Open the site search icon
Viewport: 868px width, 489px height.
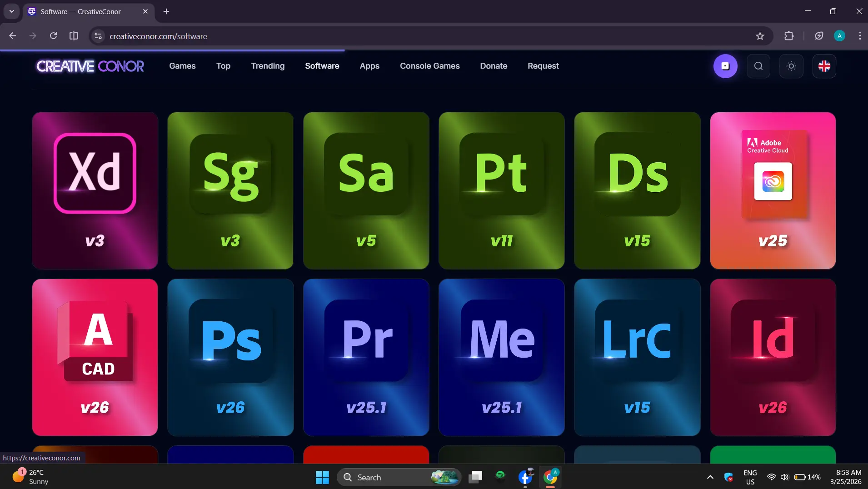[758, 66]
